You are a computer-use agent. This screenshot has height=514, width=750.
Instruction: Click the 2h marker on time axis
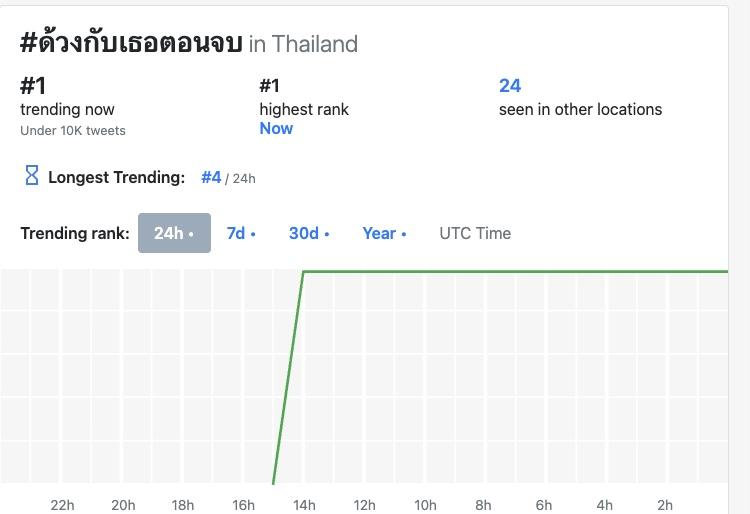[x=665, y=505]
